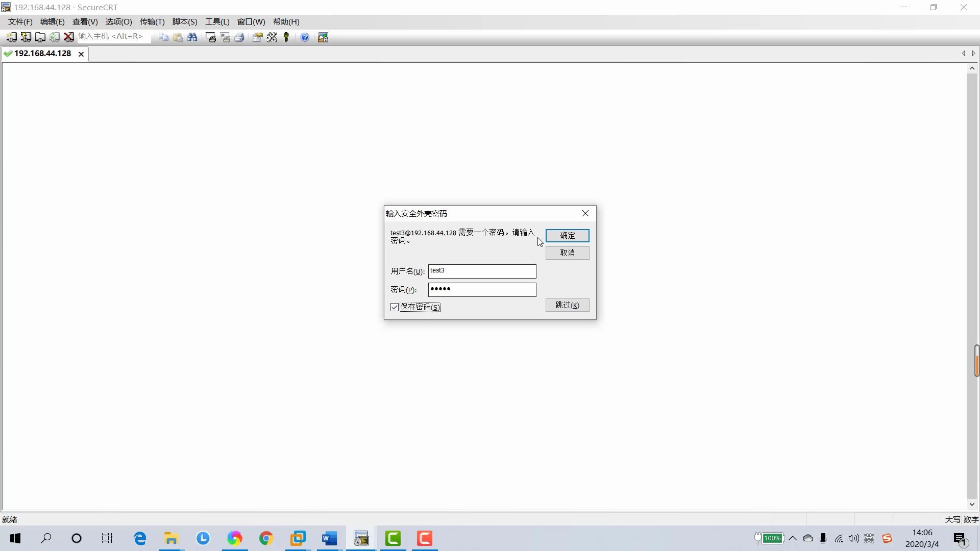Open the green C app in taskbar
This screenshot has height=551, width=980.
(x=393, y=538)
